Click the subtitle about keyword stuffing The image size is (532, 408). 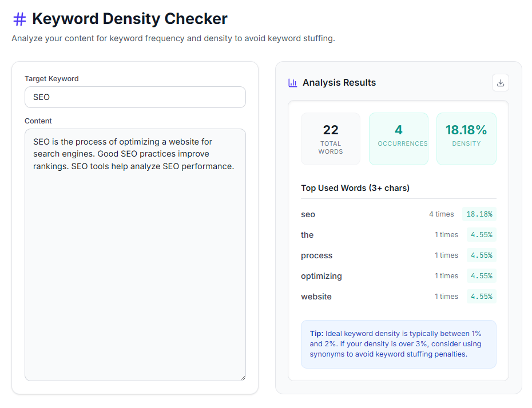coord(173,38)
